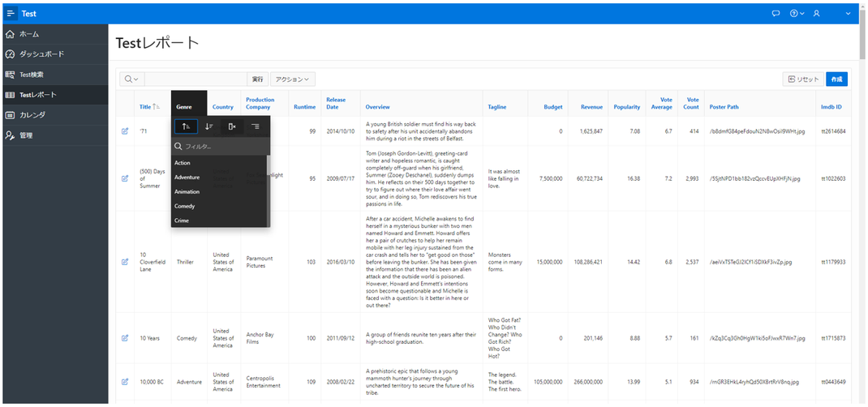
Task: Open ダッシュボード in the sidebar
Action: [x=55, y=54]
